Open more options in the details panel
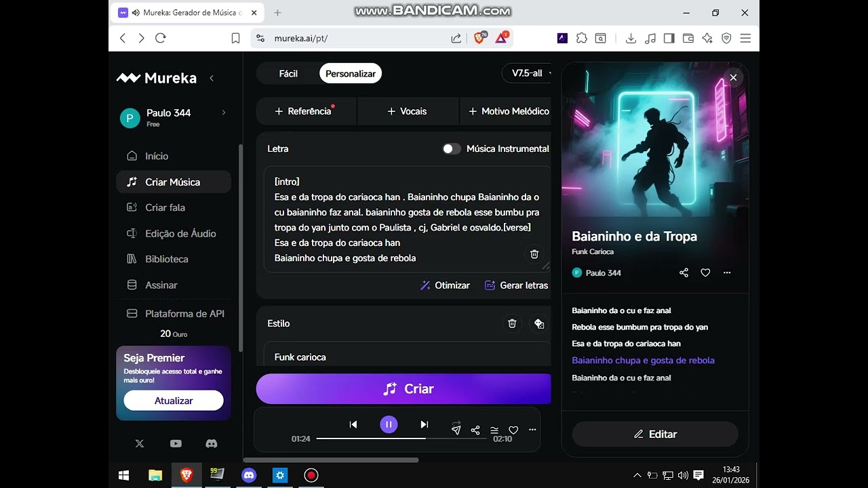 pyautogui.click(x=727, y=272)
